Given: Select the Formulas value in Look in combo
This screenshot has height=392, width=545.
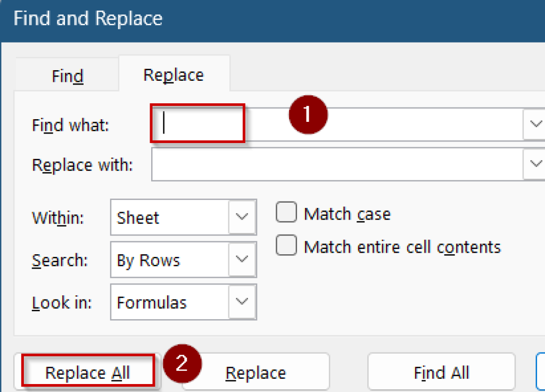Looking at the screenshot, I should (160, 302).
